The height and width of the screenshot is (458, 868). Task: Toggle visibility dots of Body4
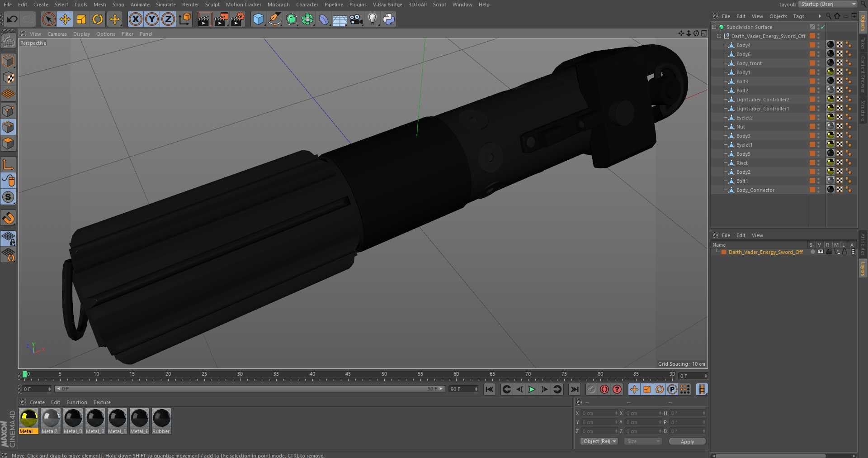(818, 45)
